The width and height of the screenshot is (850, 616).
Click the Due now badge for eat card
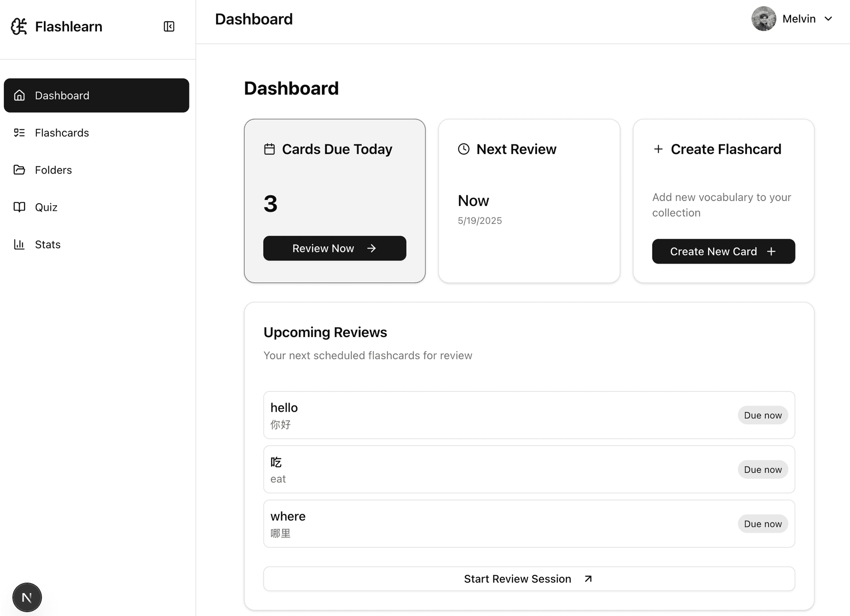[762, 469]
